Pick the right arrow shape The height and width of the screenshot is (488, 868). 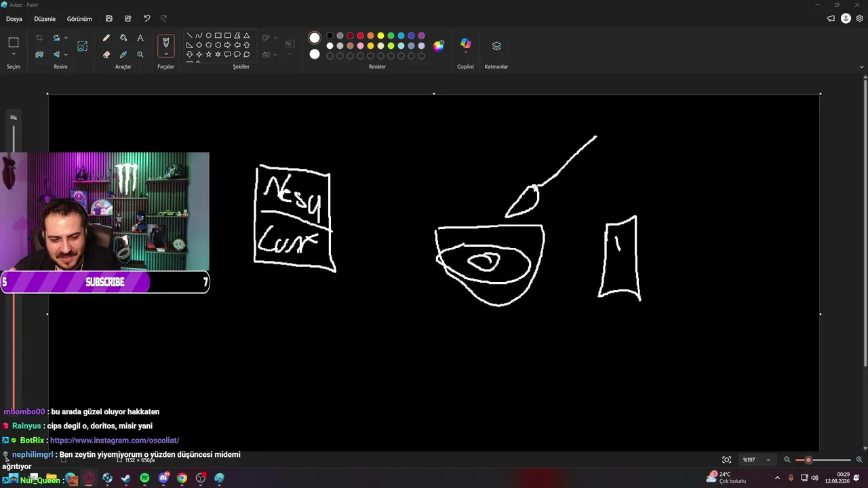(227, 45)
